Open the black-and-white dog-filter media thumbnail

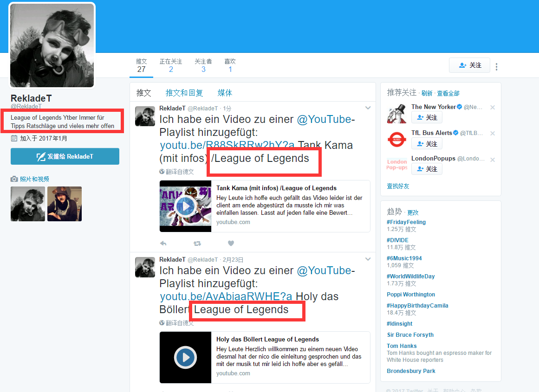click(28, 204)
